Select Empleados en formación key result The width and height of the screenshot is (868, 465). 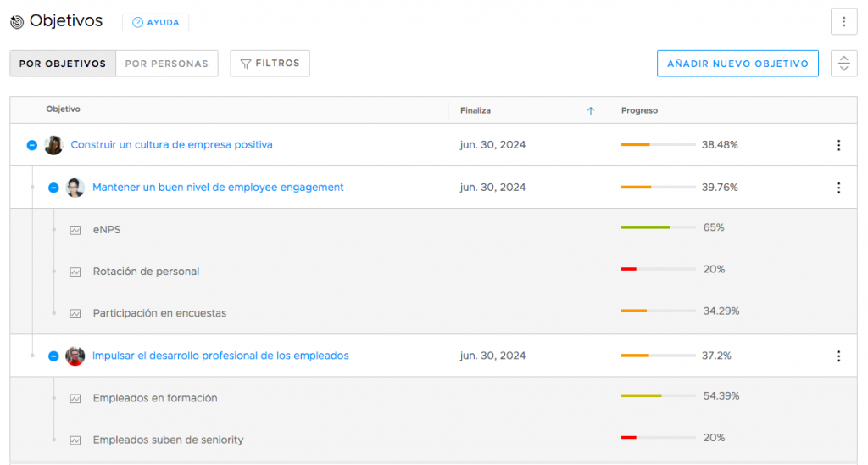tap(155, 398)
